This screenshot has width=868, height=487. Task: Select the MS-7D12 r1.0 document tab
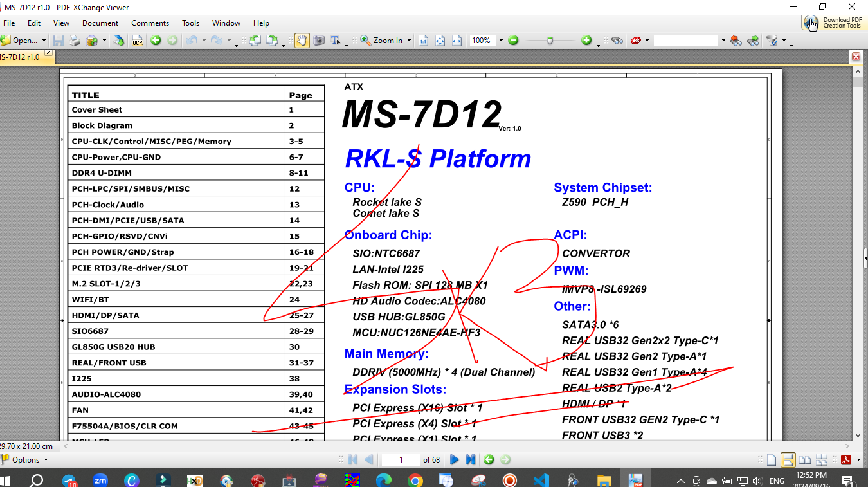(x=21, y=57)
